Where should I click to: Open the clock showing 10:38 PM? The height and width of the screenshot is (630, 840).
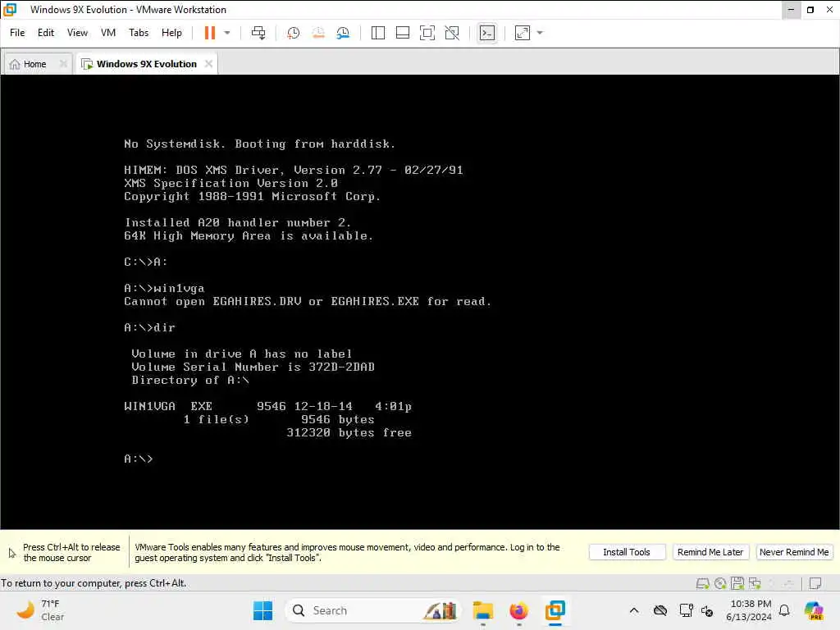(750, 610)
